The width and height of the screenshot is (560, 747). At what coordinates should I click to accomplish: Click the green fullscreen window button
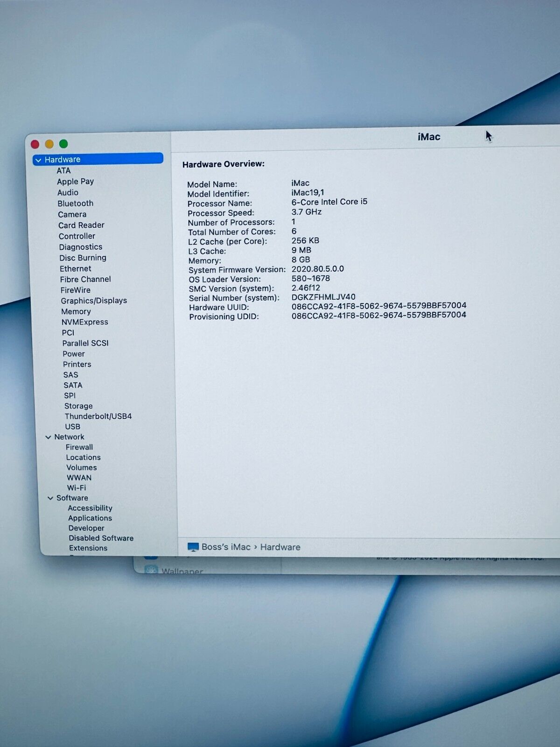point(64,144)
